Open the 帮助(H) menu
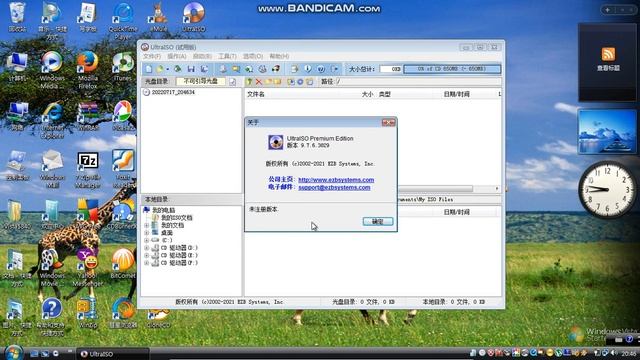The height and width of the screenshot is (360, 640). point(279,56)
